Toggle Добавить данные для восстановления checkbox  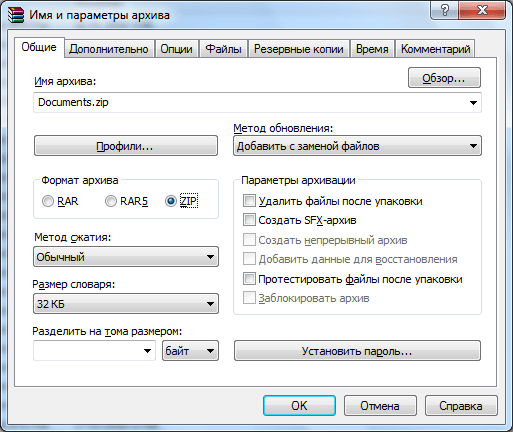249,259
